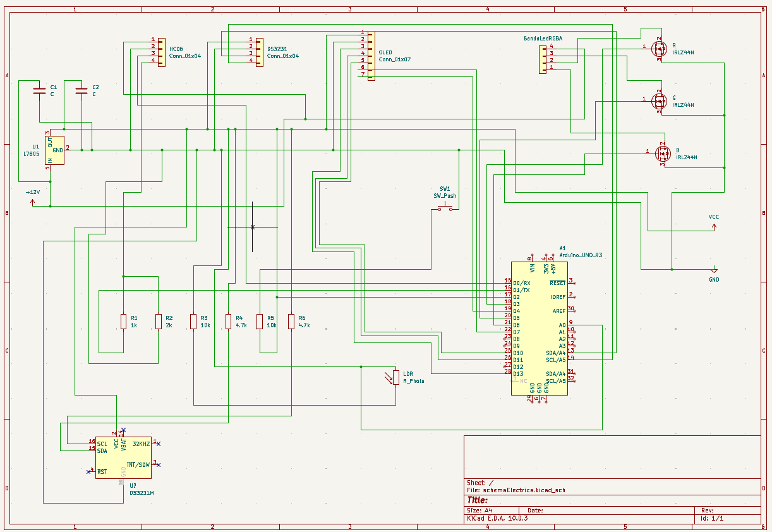
Task: Select resistor R3 symbol
Action: tap(193, 322)
